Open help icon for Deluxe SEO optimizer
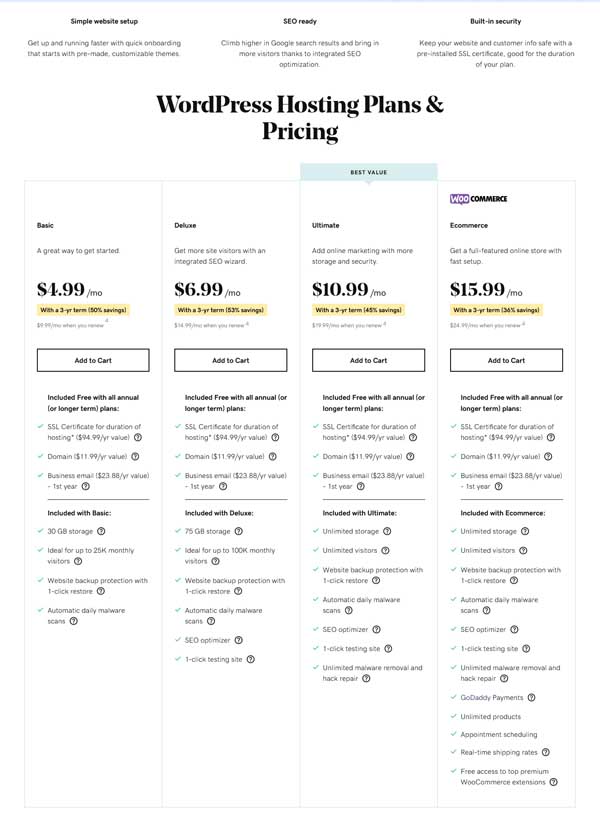600x824 pixels. 239,640
